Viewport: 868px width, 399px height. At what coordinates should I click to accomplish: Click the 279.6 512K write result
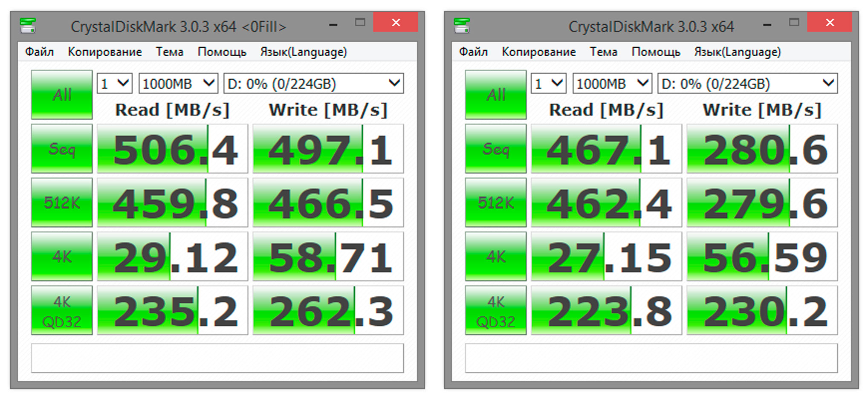click(x=762, y=202)
